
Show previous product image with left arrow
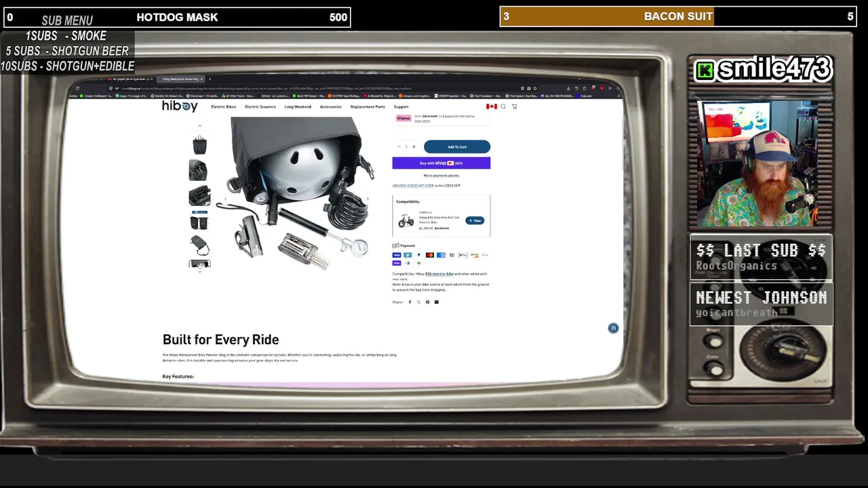click(225, 199)
